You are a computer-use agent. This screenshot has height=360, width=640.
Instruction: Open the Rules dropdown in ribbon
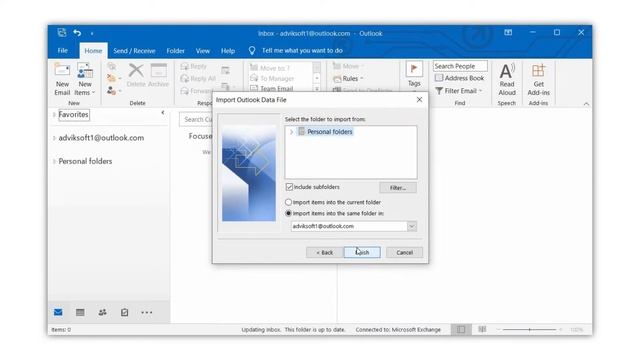click(x=348, y=78)
